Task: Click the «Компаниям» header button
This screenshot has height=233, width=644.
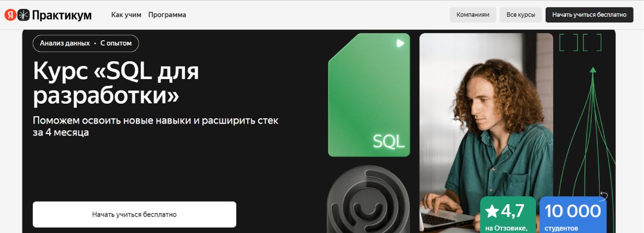Action: (473, 15)
